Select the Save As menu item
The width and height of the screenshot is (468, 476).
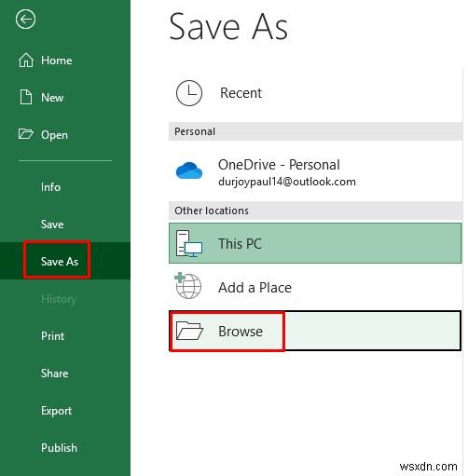coord(65,261)
